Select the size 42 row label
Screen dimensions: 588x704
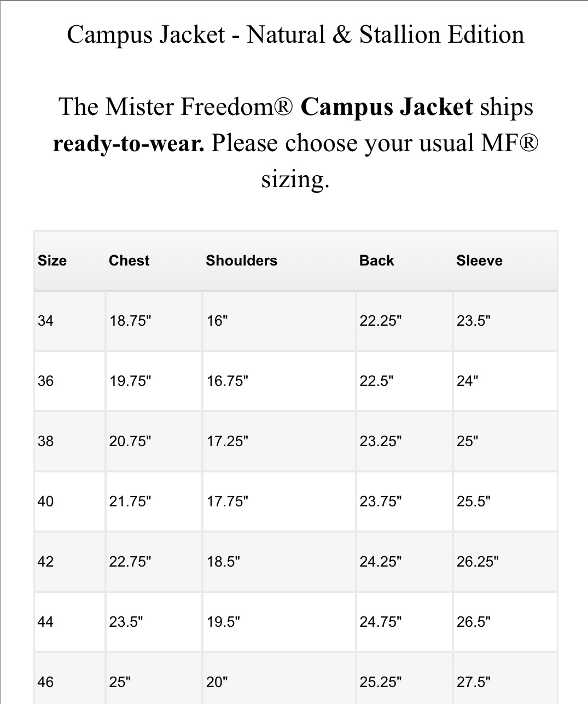pyautogui.click(x=46, y=562)
